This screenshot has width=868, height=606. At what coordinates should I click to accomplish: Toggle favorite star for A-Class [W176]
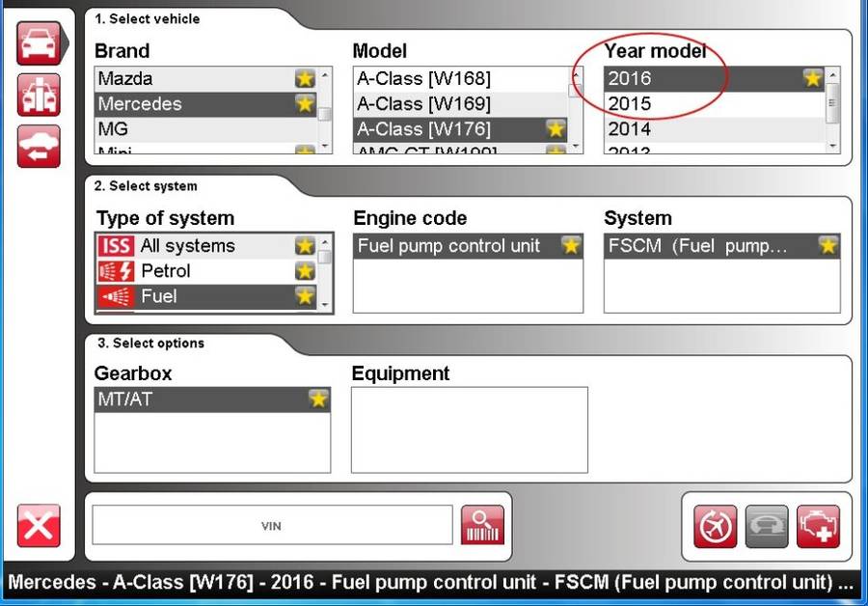pos(556,129)
